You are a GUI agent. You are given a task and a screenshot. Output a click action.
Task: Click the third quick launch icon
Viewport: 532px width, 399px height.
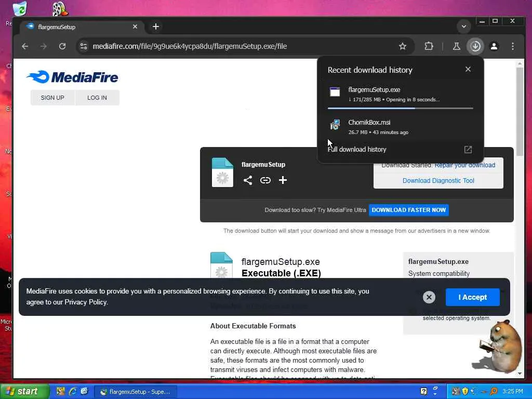coord(84,392)
